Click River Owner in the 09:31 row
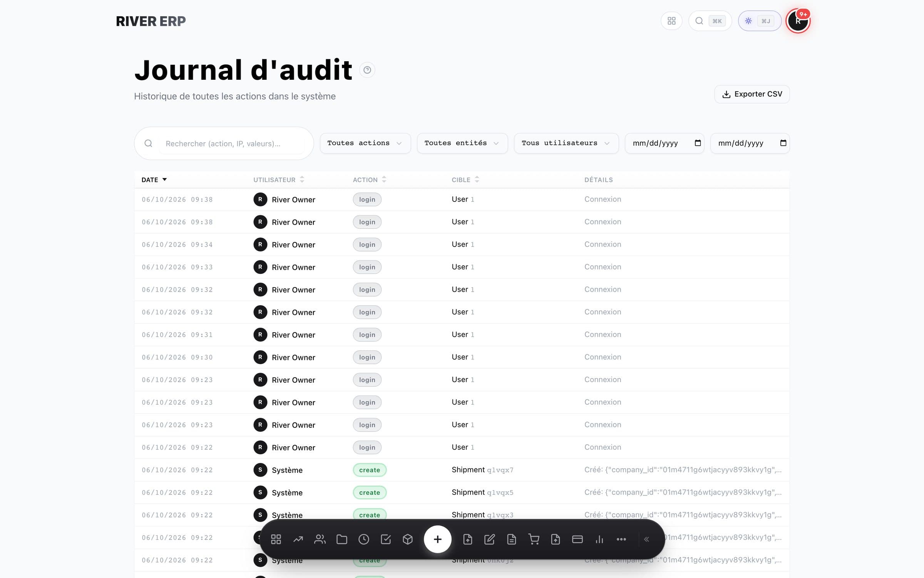Viewport: 924px width, 578px height. tap(293, 335)
